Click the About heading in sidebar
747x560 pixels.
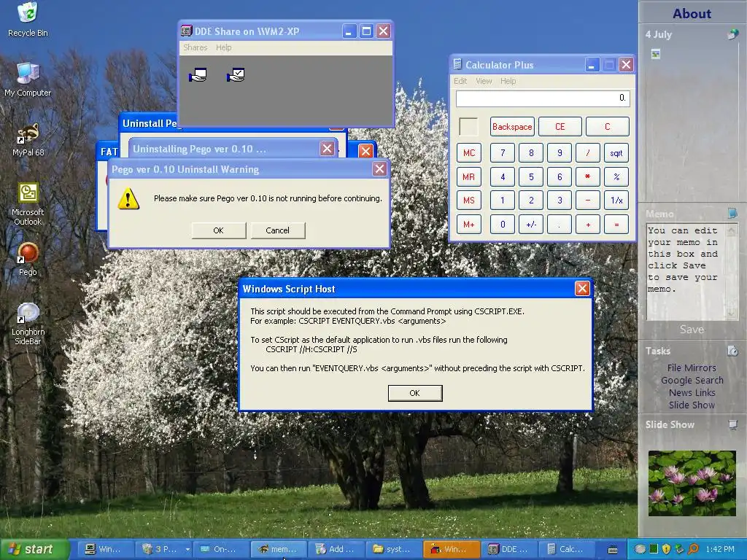pyautogui.click(x=692, y=13)
